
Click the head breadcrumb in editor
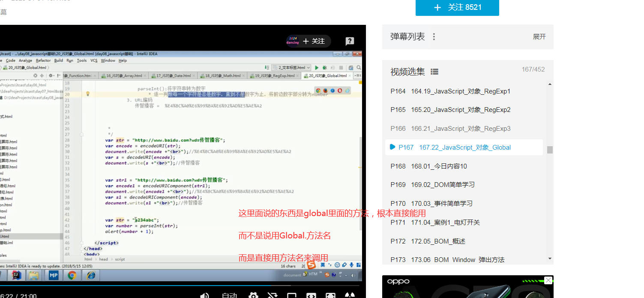click(x=104, y=259)
